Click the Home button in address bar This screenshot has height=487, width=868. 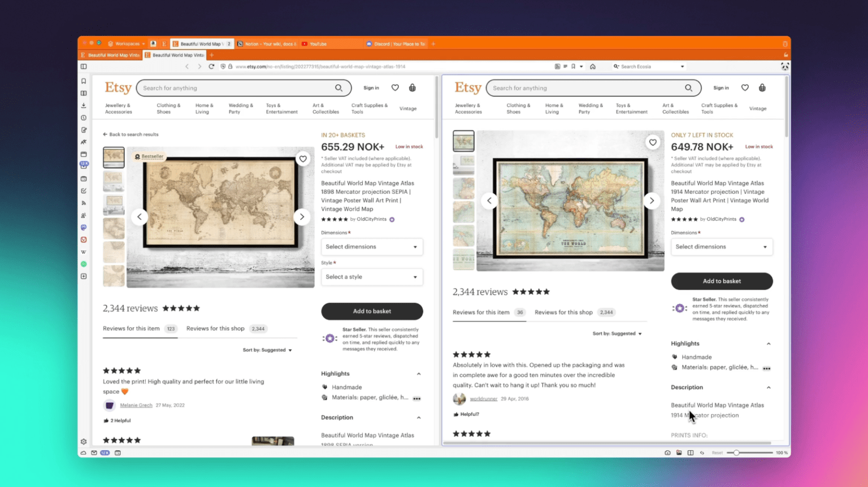click(x=593, y=67)
